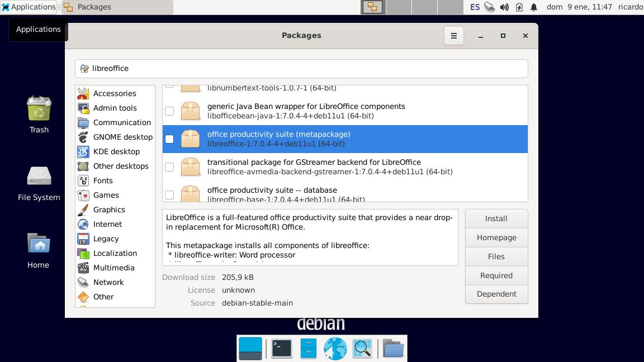Screen dimensions: 644x362
Task: Select the Legacy category icon
Action: (x=83, y=239)
